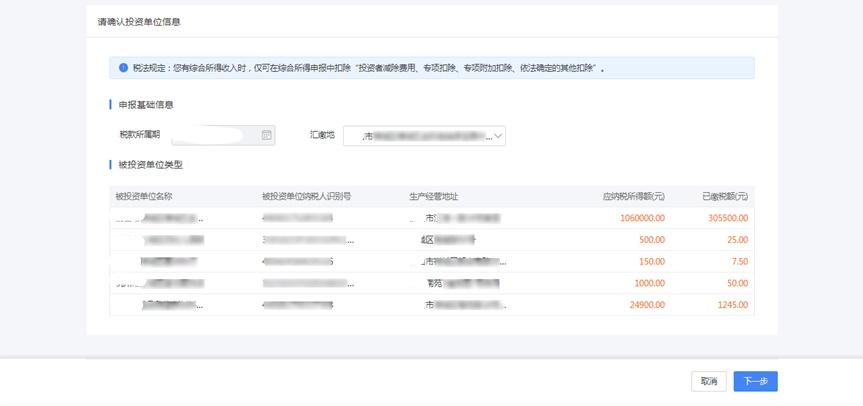The width and height of the screenshot is (863, 406).
Task: Click the 1060000.00 taxable income value
Action: coord(642,218)
